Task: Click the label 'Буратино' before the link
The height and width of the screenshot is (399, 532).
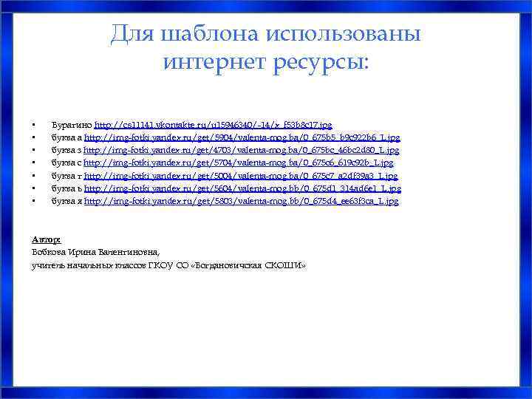Action: tap(72, 125)
